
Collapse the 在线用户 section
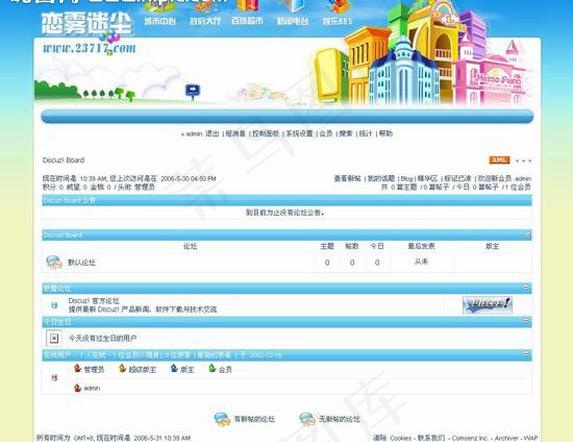526,353
